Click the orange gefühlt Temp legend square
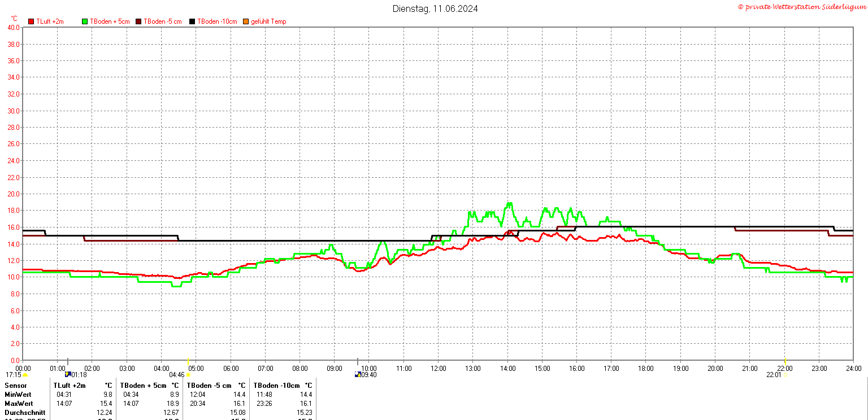 [x=246, y=21]
